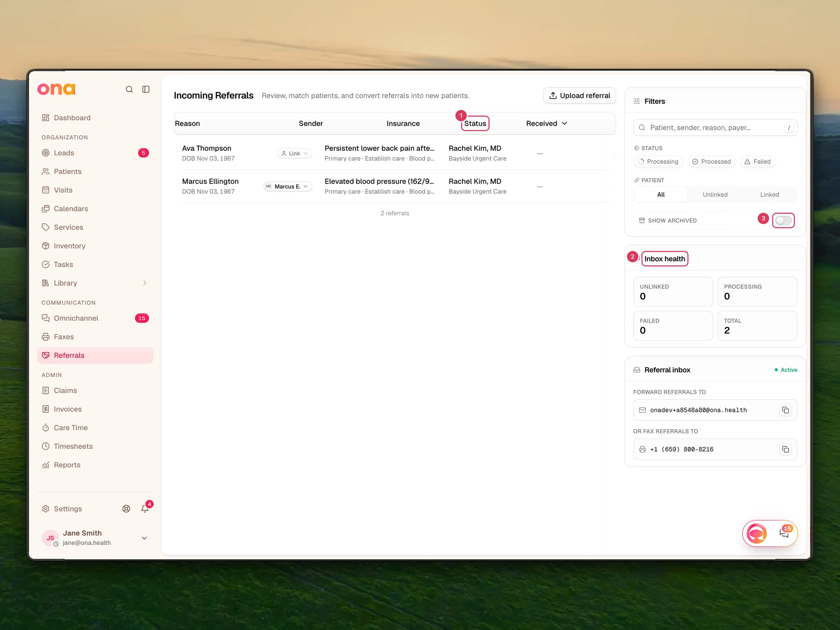Open Patients page
The width and height of the screenshot is (840, 630).
click(95, 172)
